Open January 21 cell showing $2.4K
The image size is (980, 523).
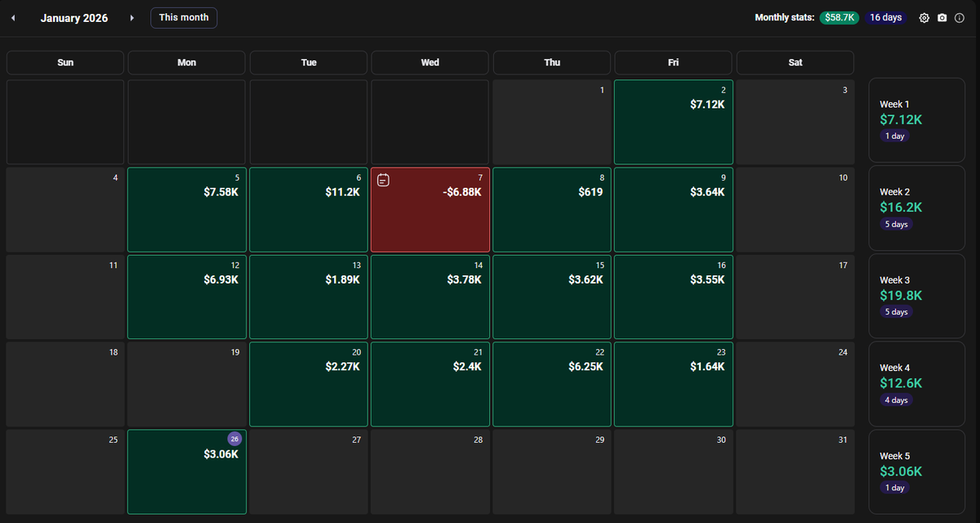coord(430,384)
